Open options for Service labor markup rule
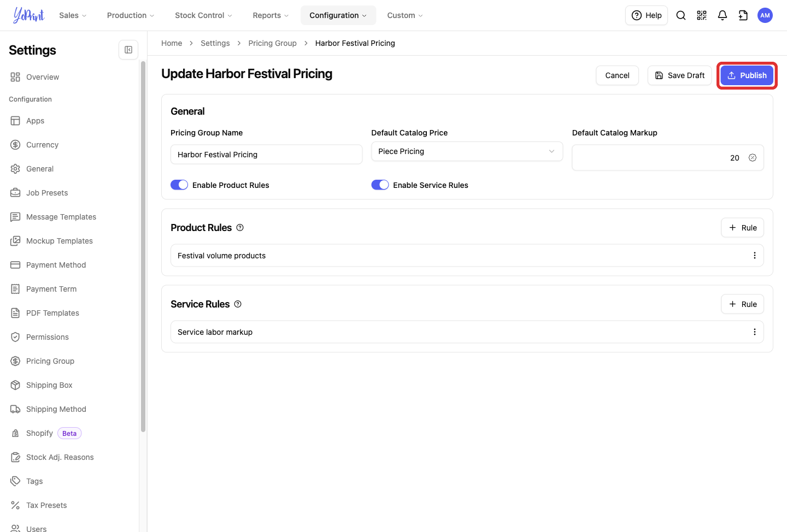The height and width of the screenshot is (532, 787). (x=755, y=332)
